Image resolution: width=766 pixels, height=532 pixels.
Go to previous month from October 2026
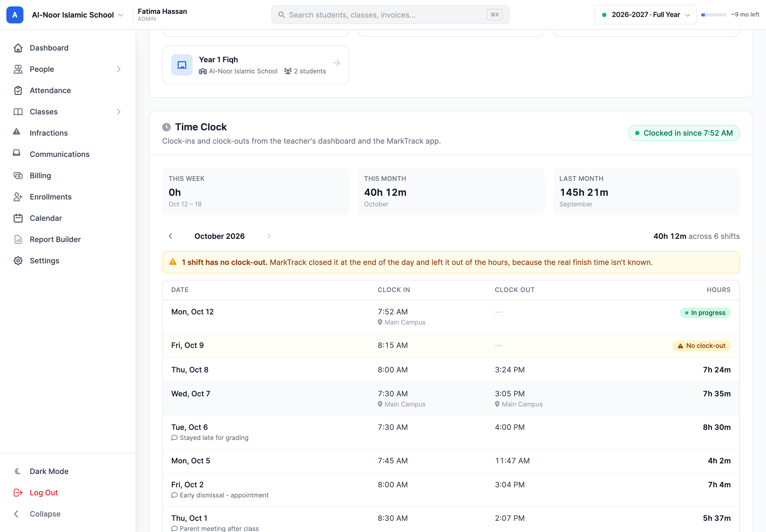coord(171,236)
